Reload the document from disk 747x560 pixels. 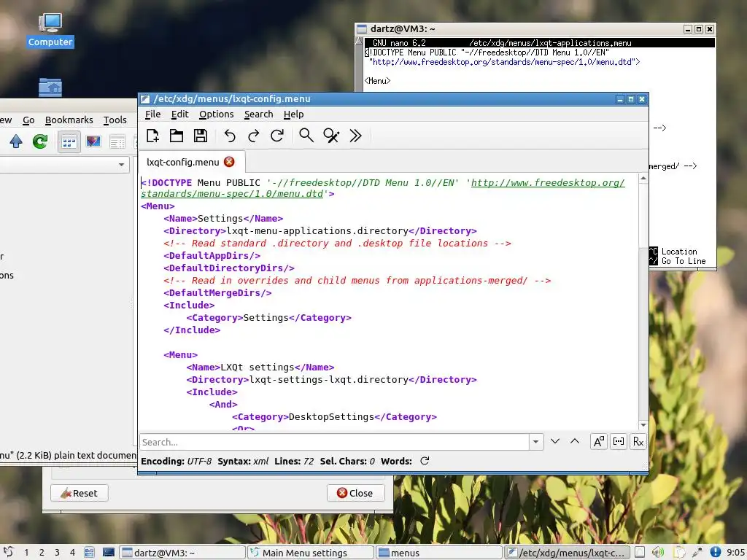[x=277, y=136]
